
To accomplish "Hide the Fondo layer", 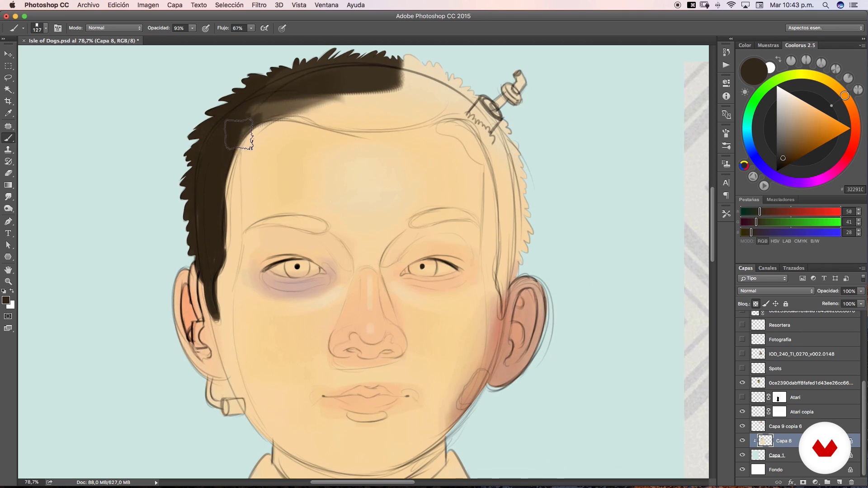I will (x=742, y=469).
